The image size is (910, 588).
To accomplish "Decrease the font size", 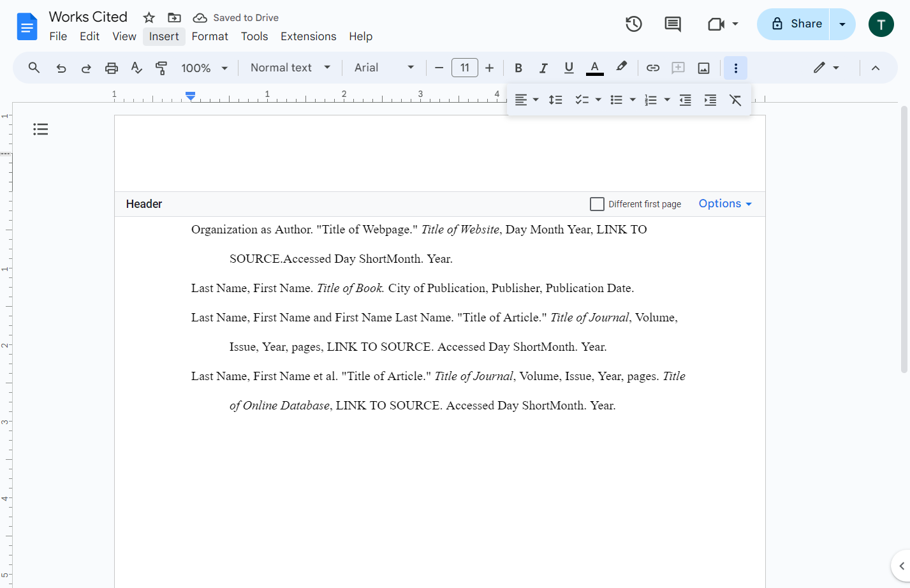I will [439, 68].
